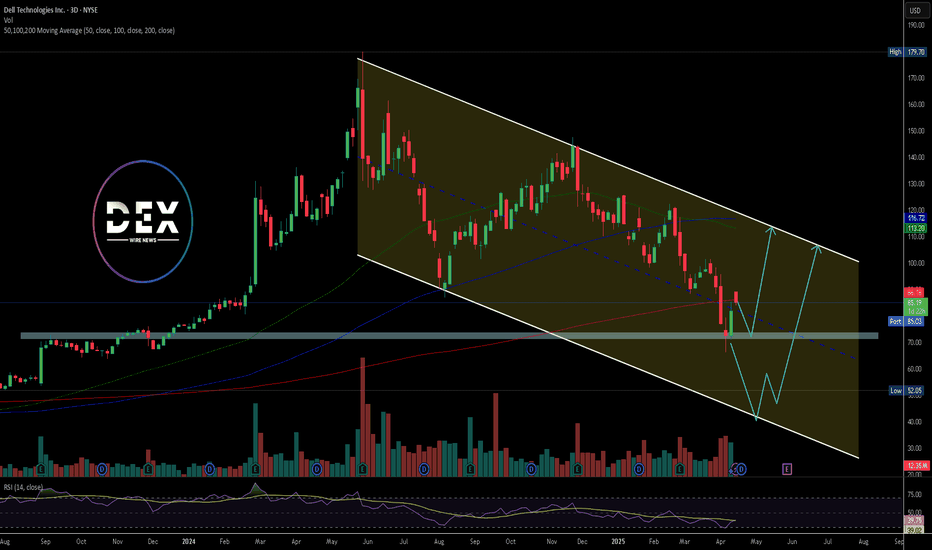This screenshot has height=550, width=932.
Task: Click the 75.00 level on RSI axis
Action: point(915,495)
